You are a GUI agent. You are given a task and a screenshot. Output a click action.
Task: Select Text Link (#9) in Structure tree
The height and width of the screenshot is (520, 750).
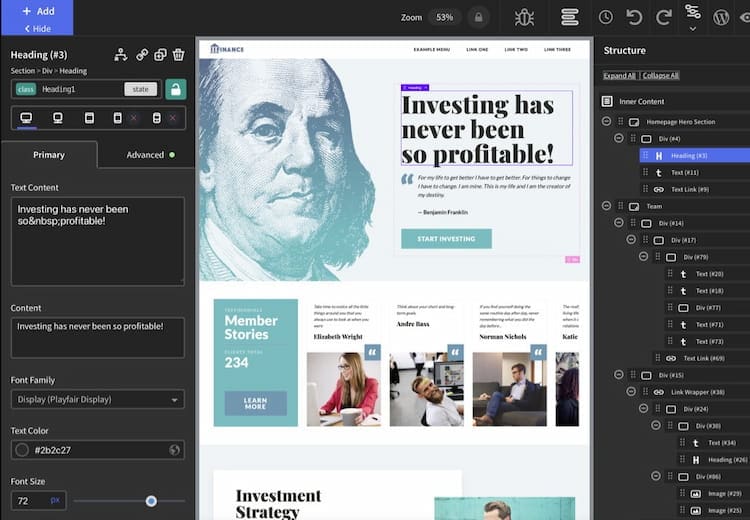690,189
